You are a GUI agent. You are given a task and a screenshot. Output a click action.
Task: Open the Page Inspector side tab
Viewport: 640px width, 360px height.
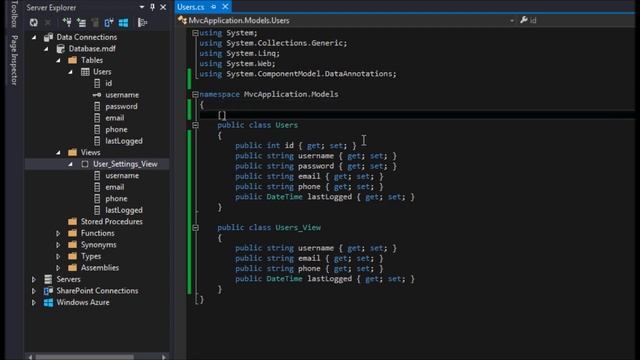pos(14,60)
